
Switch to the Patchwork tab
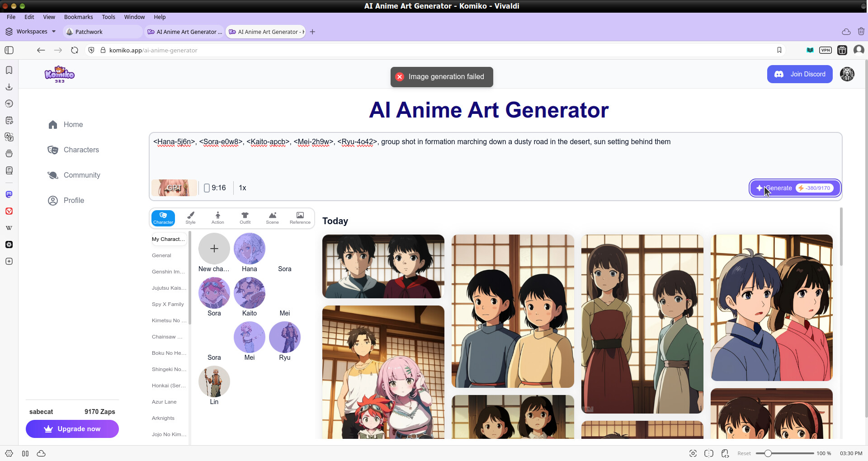(x=103, y=32)
